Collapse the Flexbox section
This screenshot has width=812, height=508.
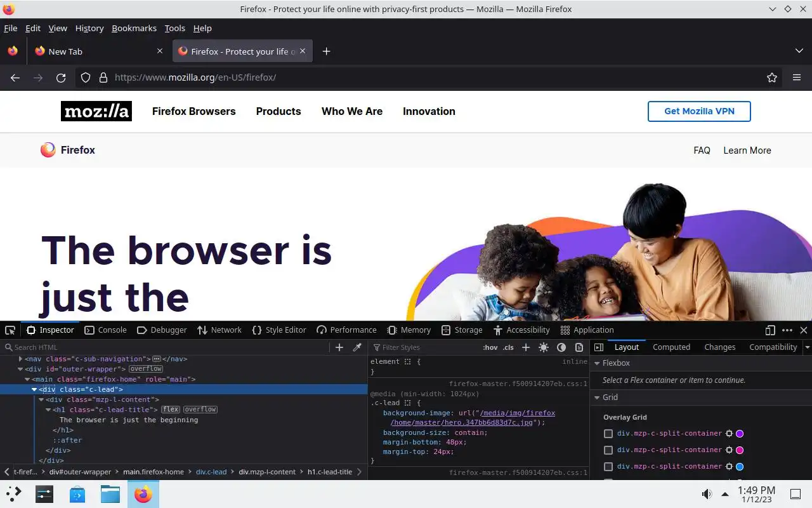point(597,363)
